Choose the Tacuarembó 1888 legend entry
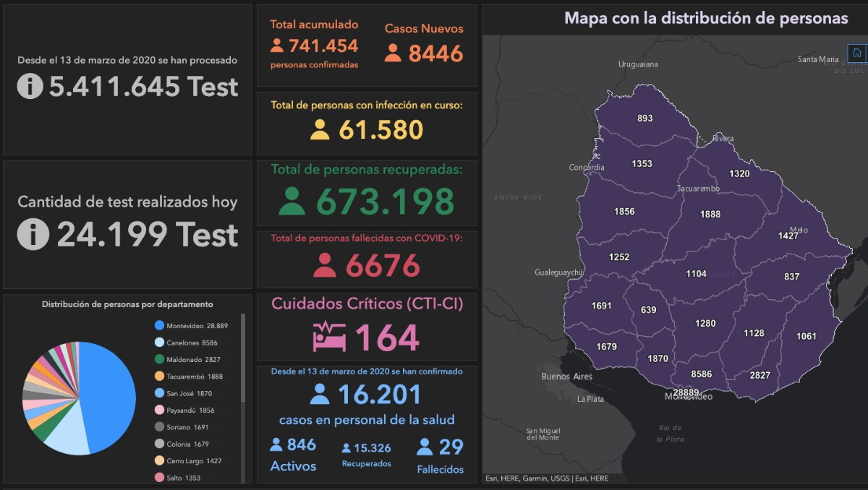Viewport: 868px width, 490px height. (187, 377)
